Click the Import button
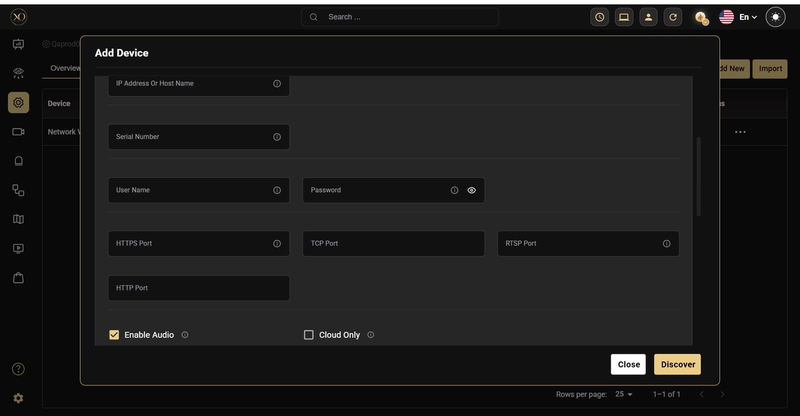The width and height of the screenshot is (800, 416). click(770, 68)
